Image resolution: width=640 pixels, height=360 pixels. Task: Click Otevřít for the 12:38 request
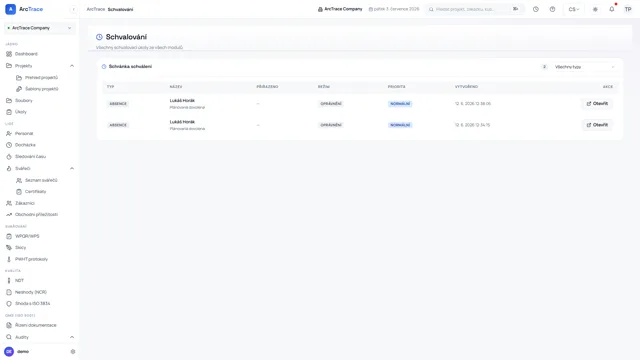coord(597,104)
